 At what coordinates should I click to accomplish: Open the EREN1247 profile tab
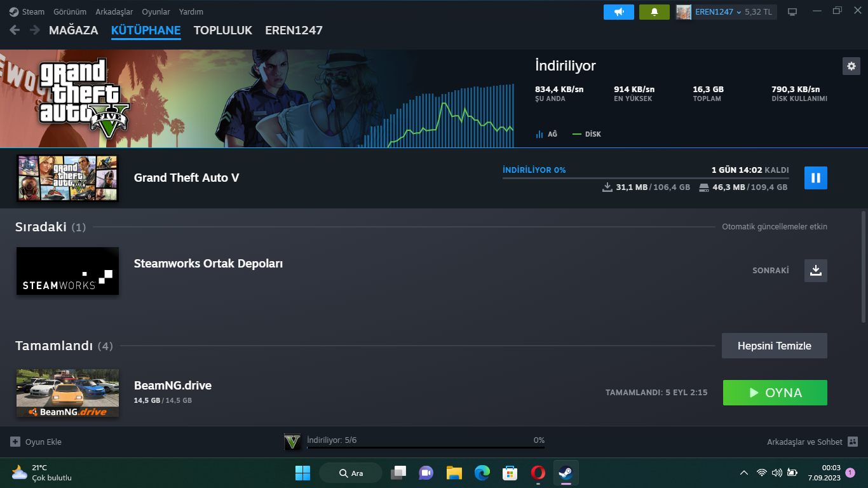click(x=294, y=30)
